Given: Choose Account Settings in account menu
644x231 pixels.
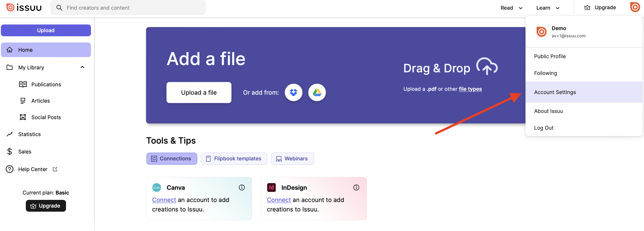Looking at the screenshot, I should tap(584, 92).
